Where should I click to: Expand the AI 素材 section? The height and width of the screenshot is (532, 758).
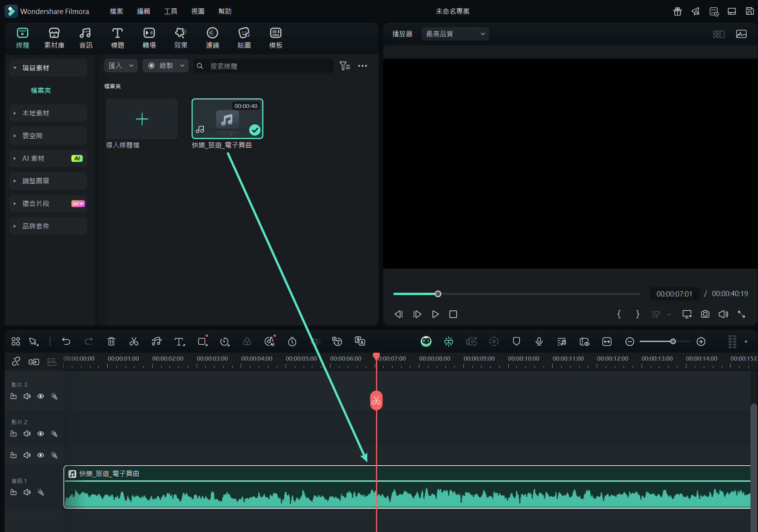click(48, 158)
